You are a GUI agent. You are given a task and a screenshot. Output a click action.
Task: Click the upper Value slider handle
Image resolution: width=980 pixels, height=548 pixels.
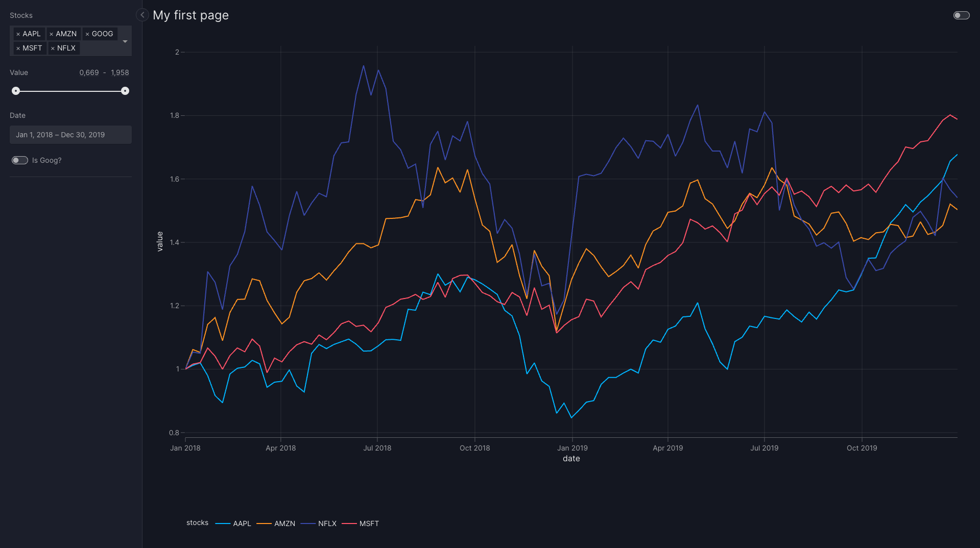[125, 91]
